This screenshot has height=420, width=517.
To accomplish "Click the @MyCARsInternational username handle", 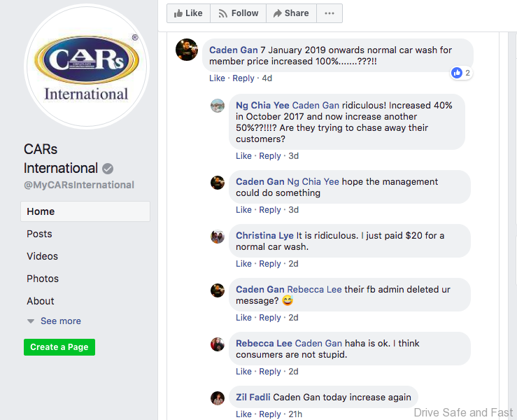I will coord(79,185).
